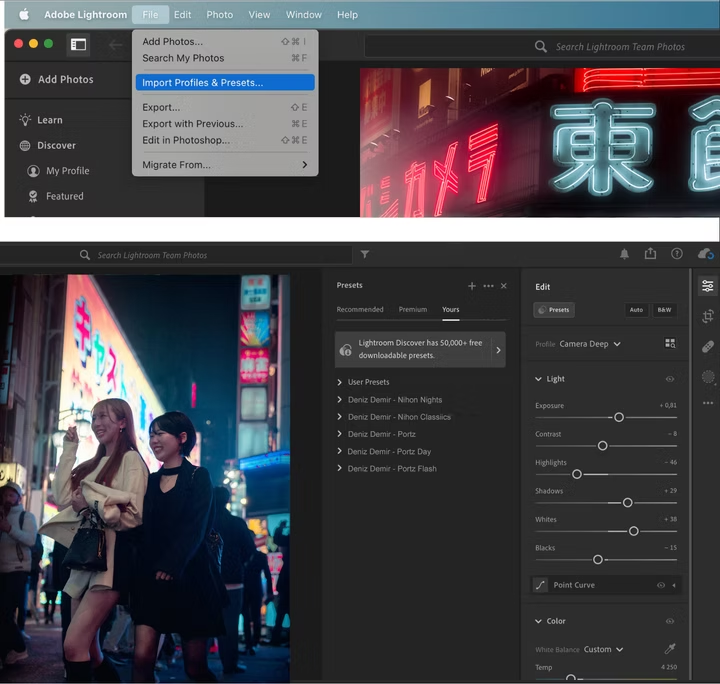Image resolution: width=720 pixels, height=684 pixels.
Task: Click the B&W button
Action: click(x=664, y=310)
